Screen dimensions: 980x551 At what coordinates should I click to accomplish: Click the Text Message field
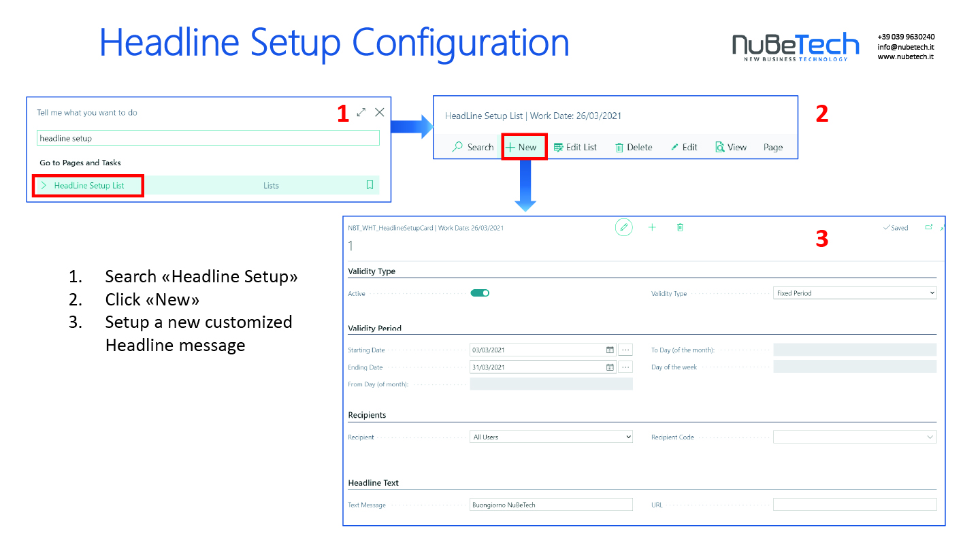coord(551,505)
